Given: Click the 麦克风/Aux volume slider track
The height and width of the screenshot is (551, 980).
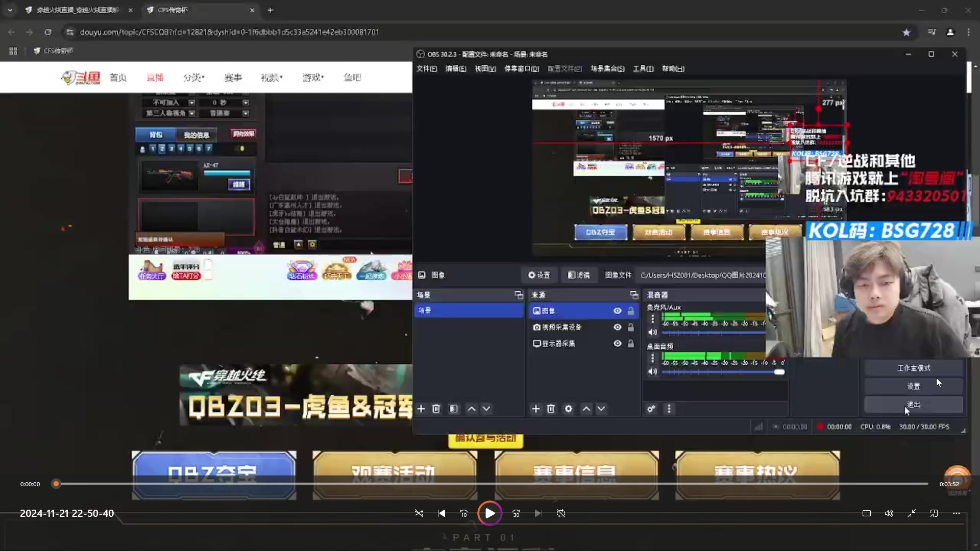Looking at the screenshot, I should coord(714,333).
